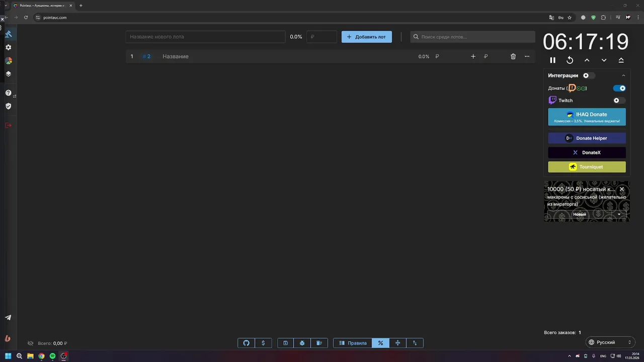Click the sort arrows icon in footer

point(415,343)
